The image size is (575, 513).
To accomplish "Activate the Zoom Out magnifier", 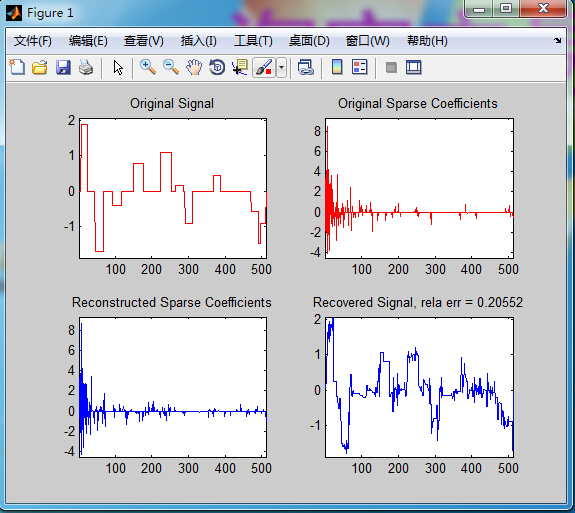I will point(171,67).
